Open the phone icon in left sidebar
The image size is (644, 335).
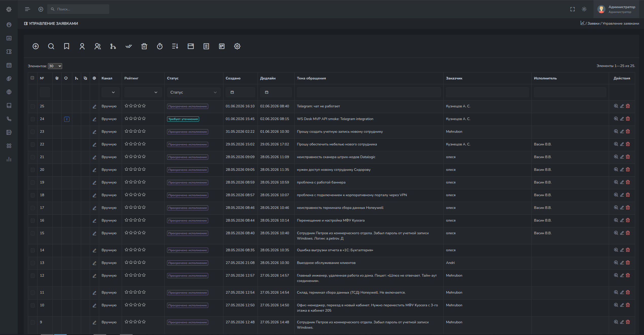click(x=9, y=119)
